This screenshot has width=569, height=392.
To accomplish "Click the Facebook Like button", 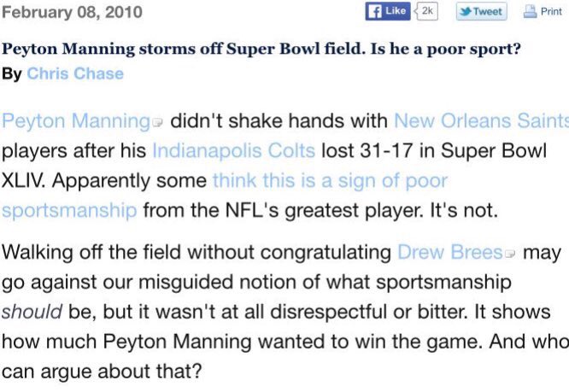I will point(388,12).
